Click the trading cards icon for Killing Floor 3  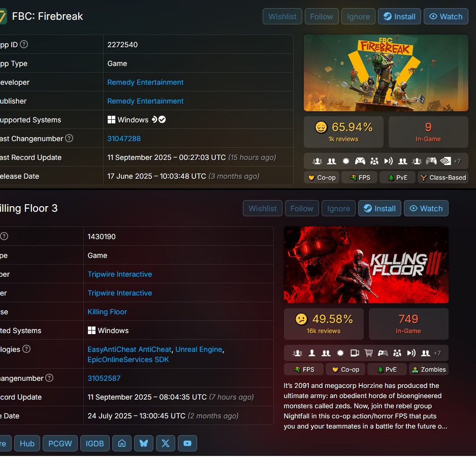click(355, 353)
